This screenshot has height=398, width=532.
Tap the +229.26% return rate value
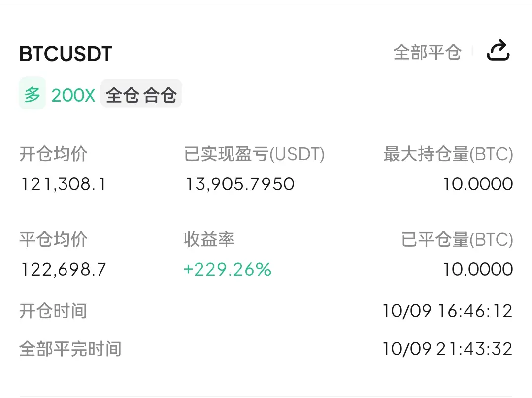click(227, 270)
